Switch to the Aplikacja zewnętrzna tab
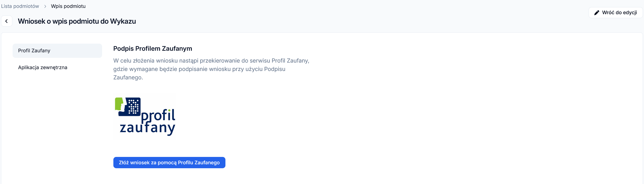 [43, 68]
